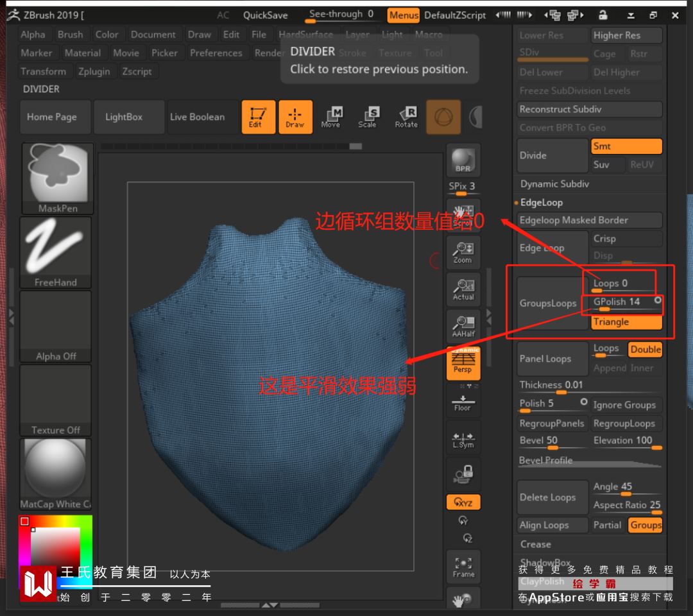Viewport: 693px width, 616px height.
Task: Open the MatCap White material picker
Action: (56, 474)
